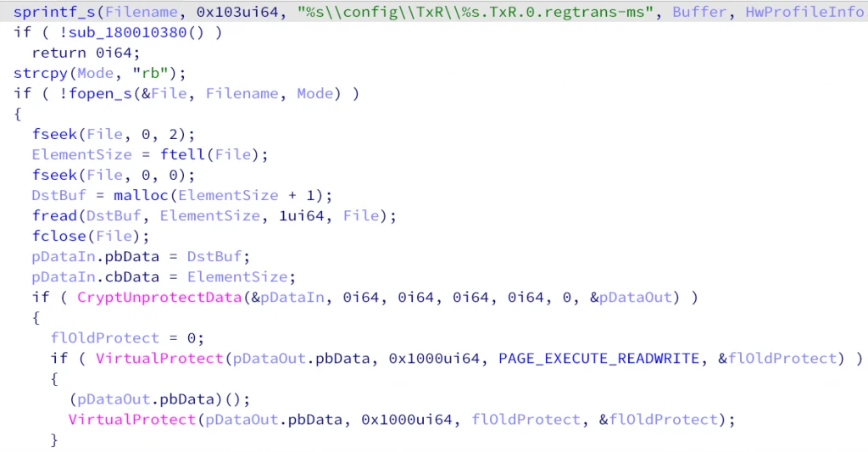Click the ftell function call
This screenshot has width=868, height=452.
pos(182,154)
